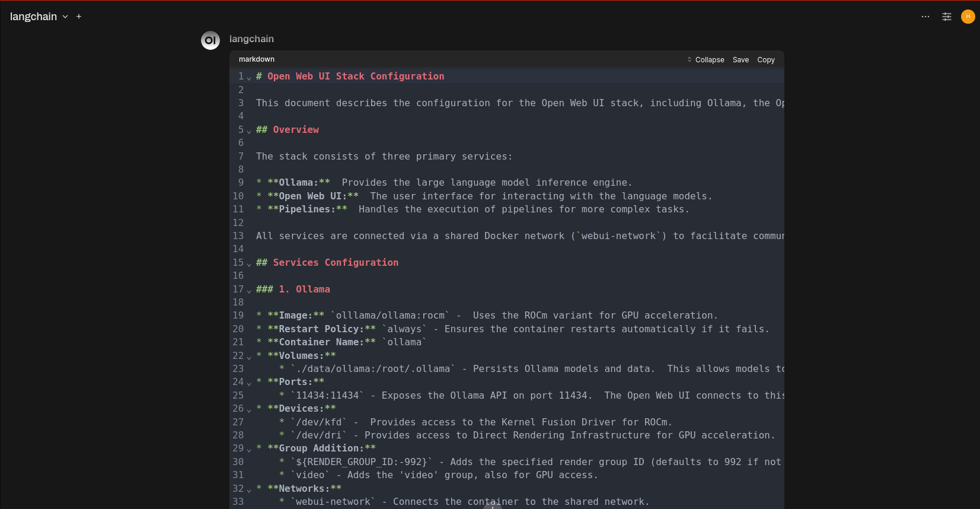Click the plus icon to add a model
980x509 pixels.
coord(79,17)
